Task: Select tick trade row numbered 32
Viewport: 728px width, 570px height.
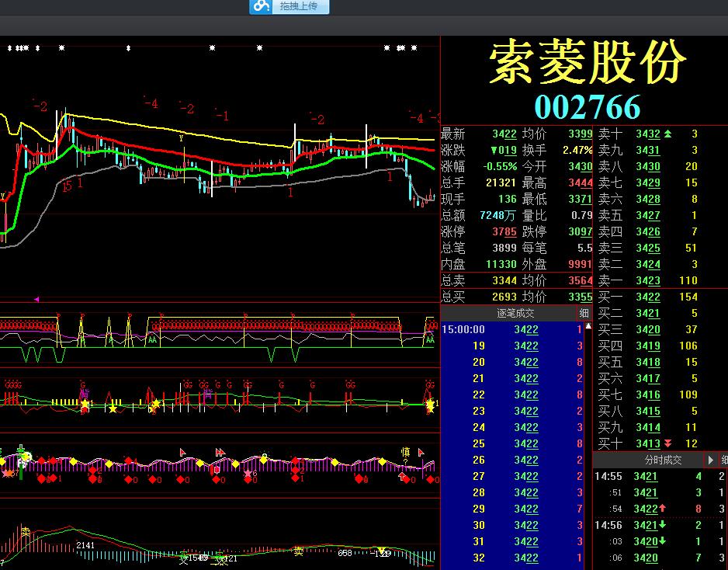Action: (x=512, y=558)
